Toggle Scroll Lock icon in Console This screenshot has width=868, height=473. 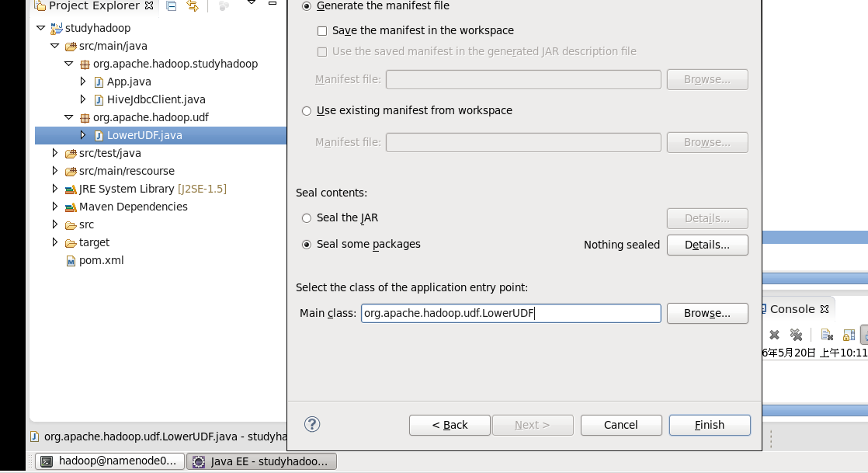pyautogui.click(x=849, y=335)
